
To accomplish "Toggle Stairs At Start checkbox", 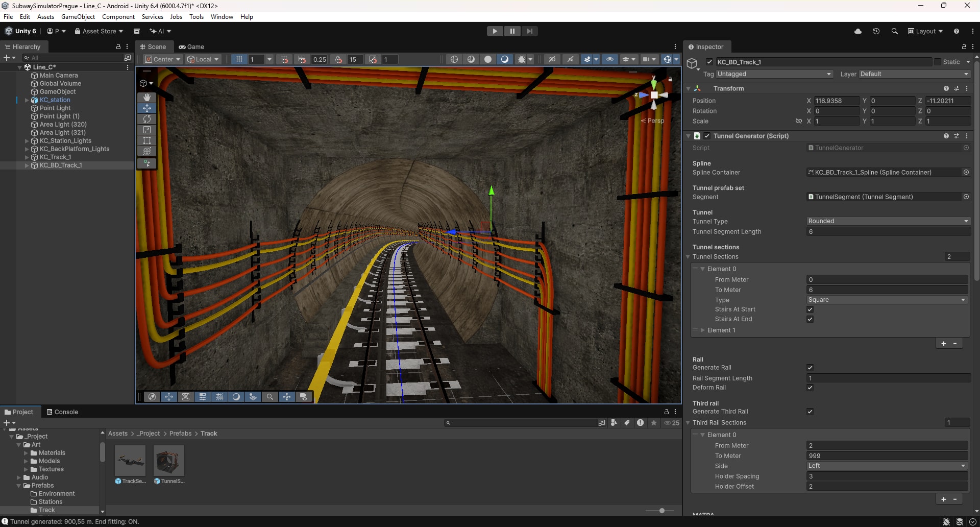I will click(x=810, y=309).
